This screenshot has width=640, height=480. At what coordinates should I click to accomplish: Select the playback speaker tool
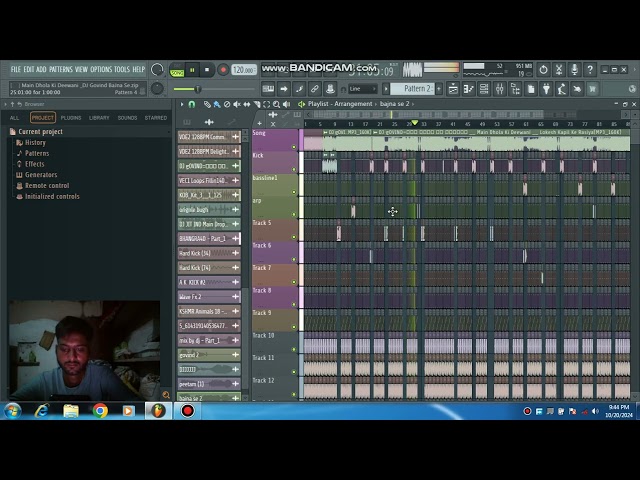tap(287, 104)
